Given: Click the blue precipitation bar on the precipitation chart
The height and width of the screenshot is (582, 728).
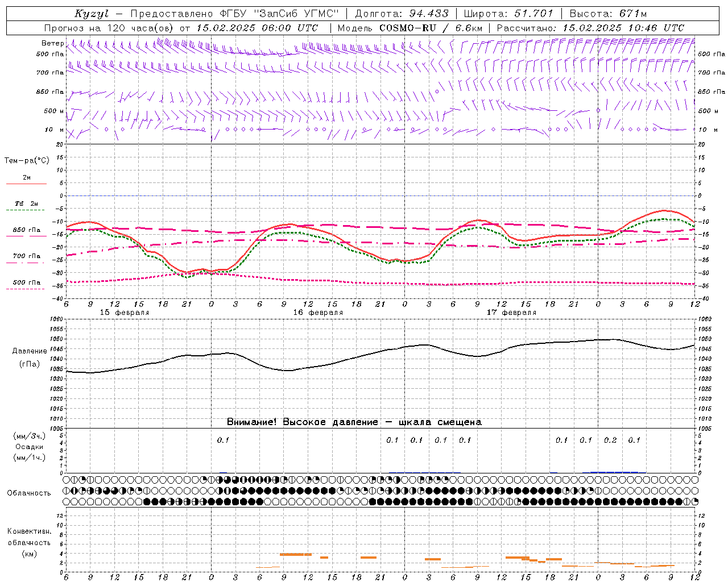Looking at the screenshot, I should (x=614, y=472).
